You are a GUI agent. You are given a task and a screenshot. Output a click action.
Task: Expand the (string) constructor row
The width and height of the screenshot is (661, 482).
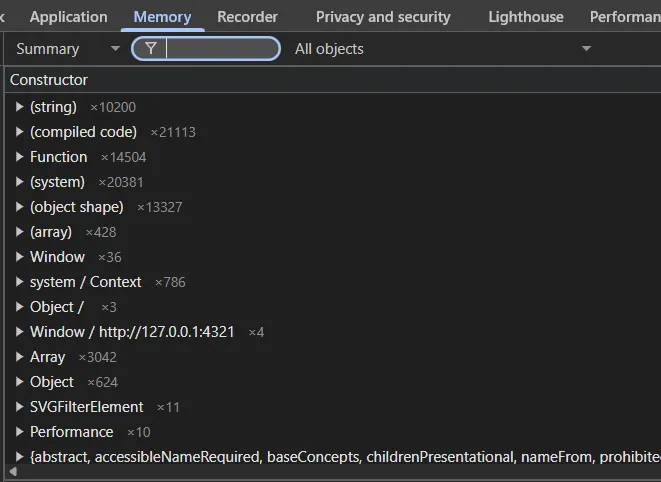pyautogui.click(x=19, y=107)
